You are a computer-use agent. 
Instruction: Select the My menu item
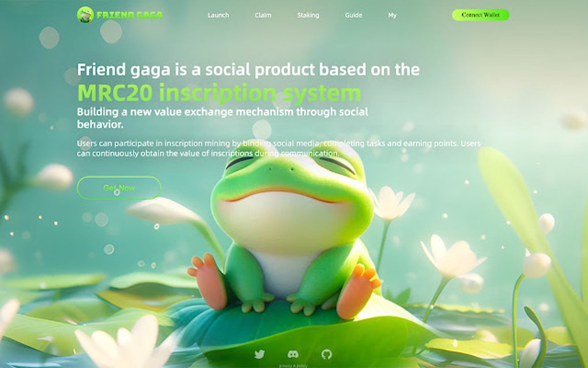click(392, 16)
